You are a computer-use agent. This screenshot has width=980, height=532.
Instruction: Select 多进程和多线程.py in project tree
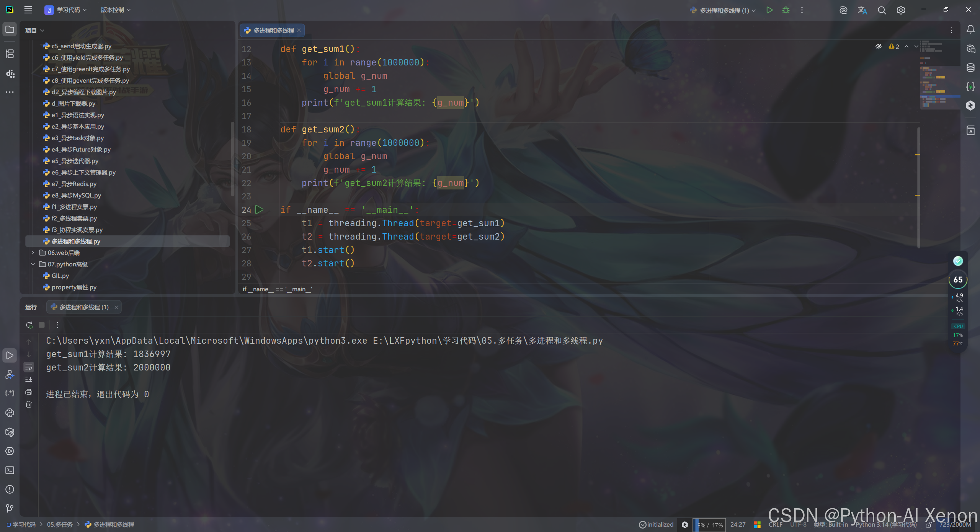coord(127,241)
